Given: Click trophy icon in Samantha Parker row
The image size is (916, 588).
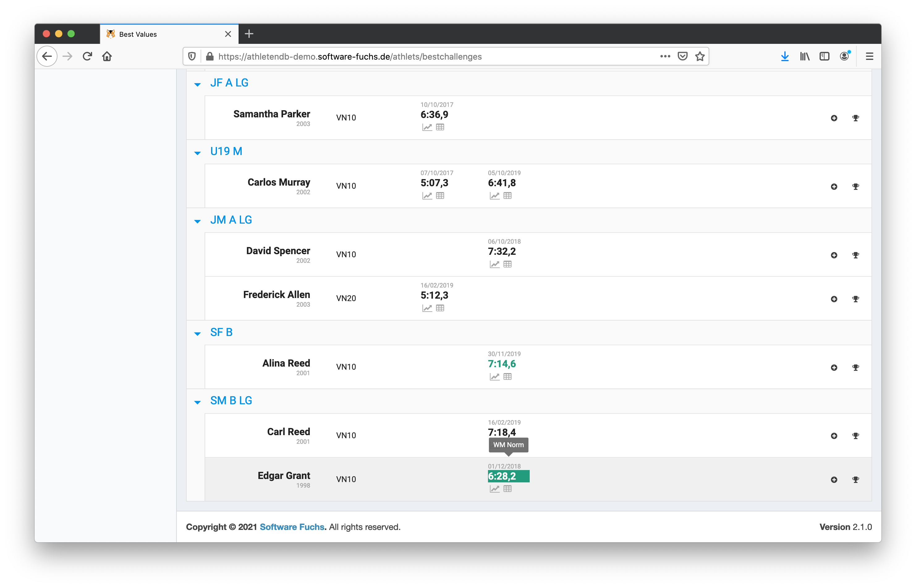Looking at the screenshot, I should 856,118.
